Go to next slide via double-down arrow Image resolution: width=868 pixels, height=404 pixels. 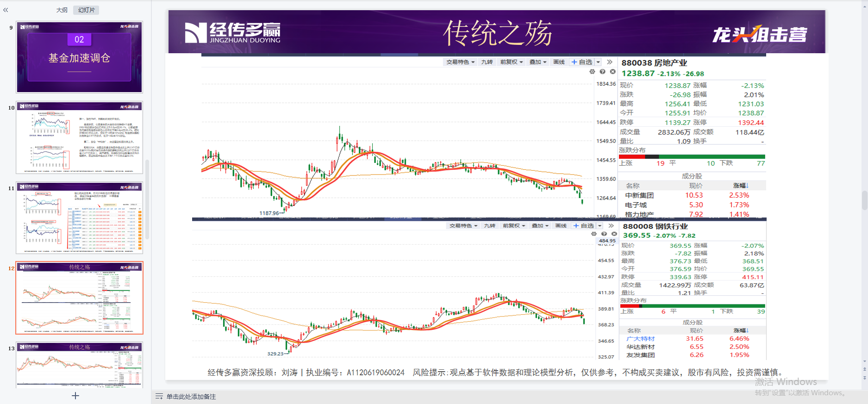pyautogui.click(x=864, y=377)
